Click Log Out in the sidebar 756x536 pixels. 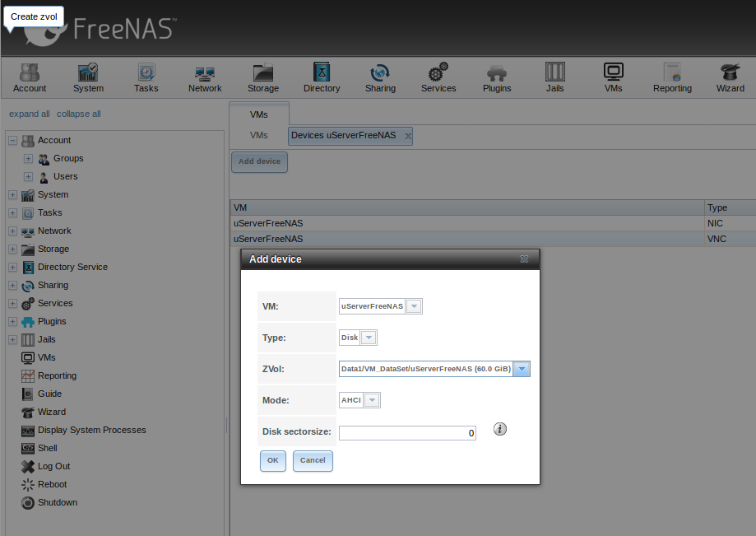46,467
